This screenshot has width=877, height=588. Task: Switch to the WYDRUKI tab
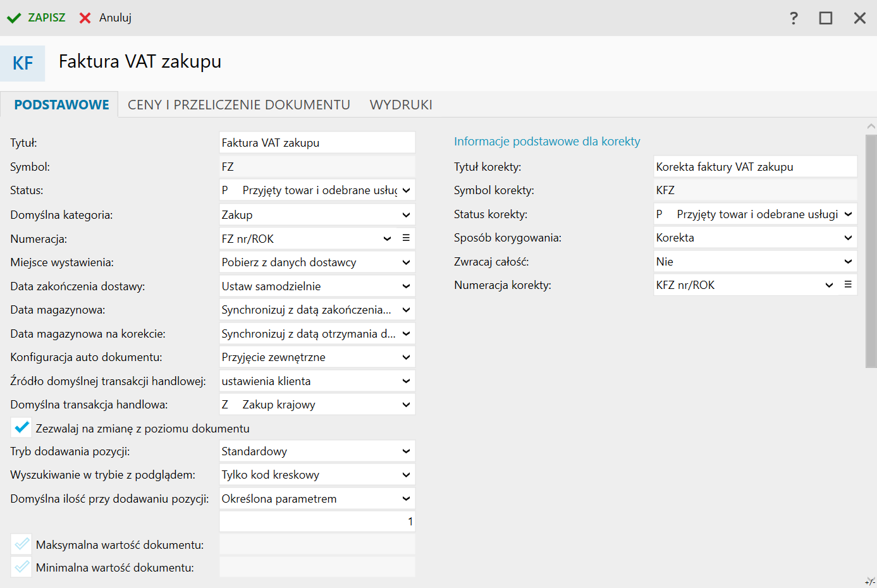(x=401, y=105)
